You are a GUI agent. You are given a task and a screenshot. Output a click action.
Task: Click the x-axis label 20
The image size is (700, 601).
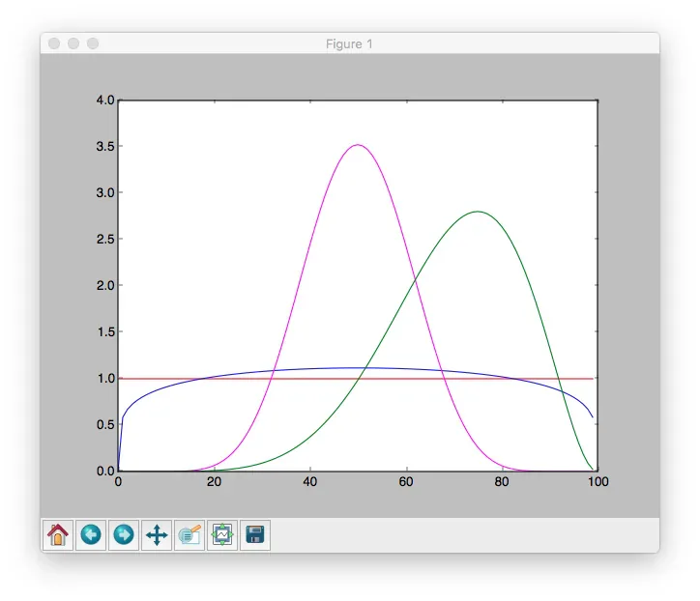pyautogui.click(x=214, y=482)
